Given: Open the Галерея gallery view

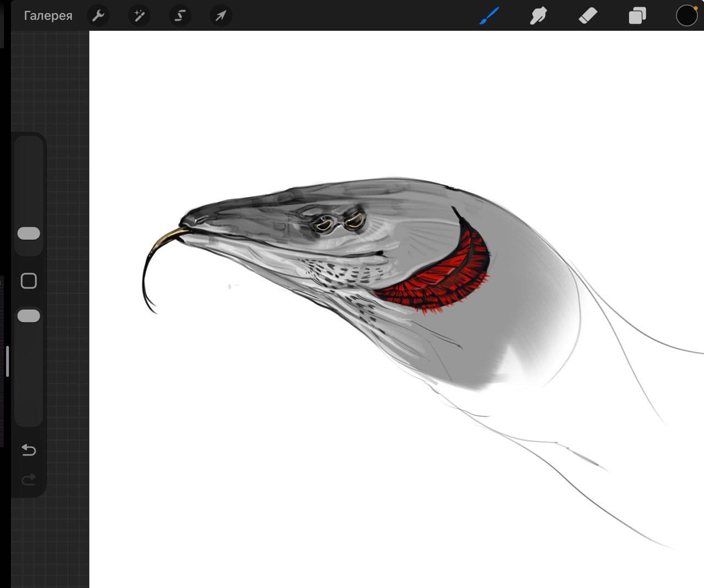Looking at the screenshot, I should [x=48, y=15].
